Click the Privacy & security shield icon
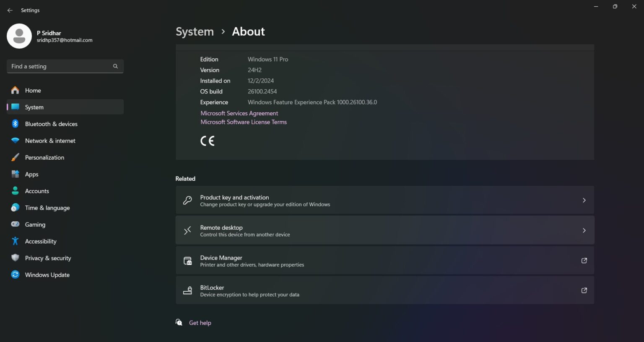 [x=15, y=258]
